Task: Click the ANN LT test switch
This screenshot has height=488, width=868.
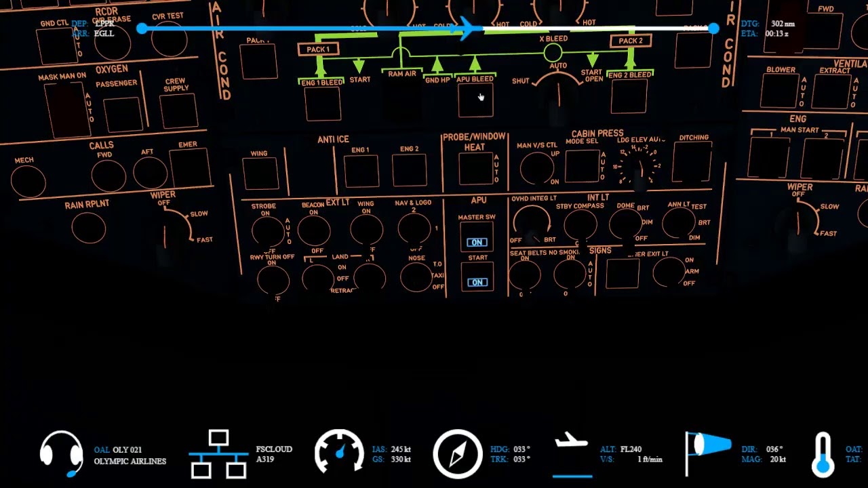Action: [679, 224]
